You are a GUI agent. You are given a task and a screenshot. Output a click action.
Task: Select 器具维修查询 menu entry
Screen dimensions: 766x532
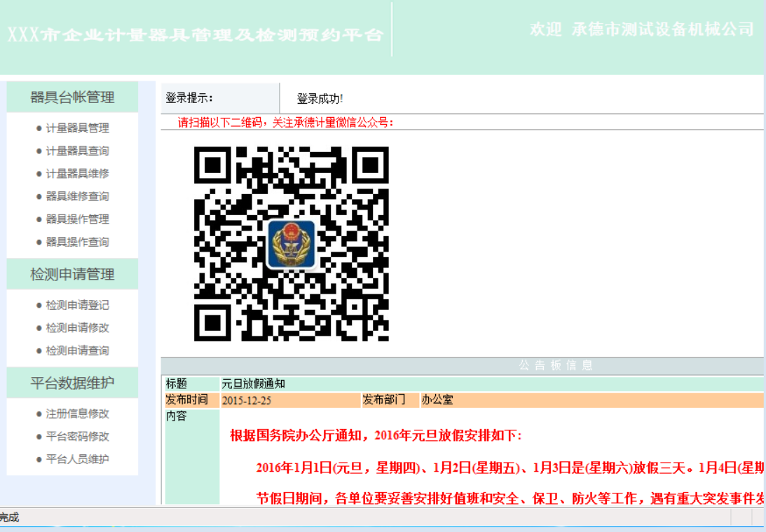77,196
